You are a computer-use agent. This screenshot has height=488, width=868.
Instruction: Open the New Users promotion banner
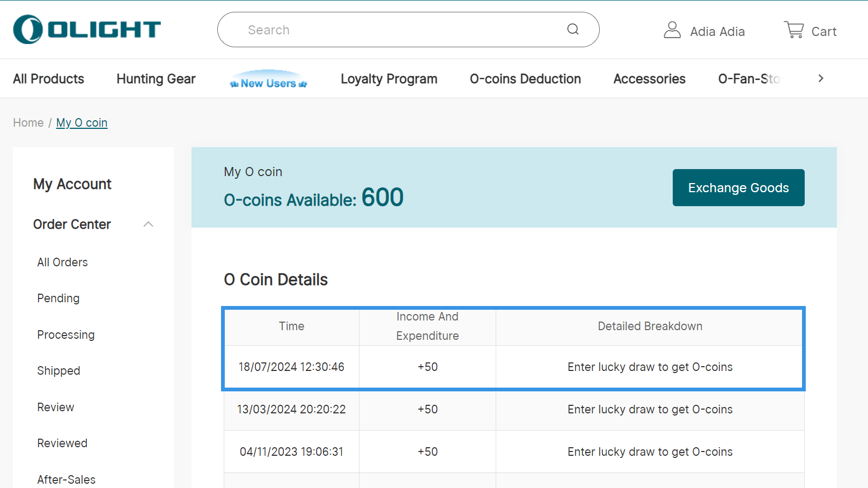coord(268,79)
